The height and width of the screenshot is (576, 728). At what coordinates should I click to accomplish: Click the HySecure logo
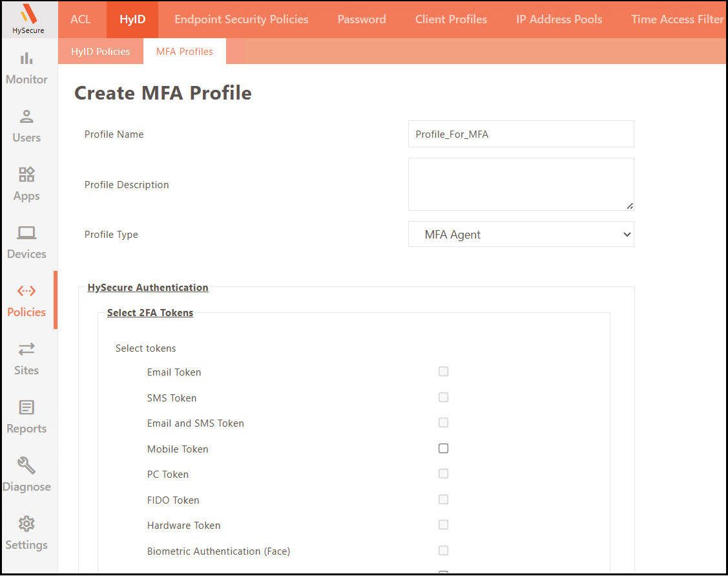point(28,18)
